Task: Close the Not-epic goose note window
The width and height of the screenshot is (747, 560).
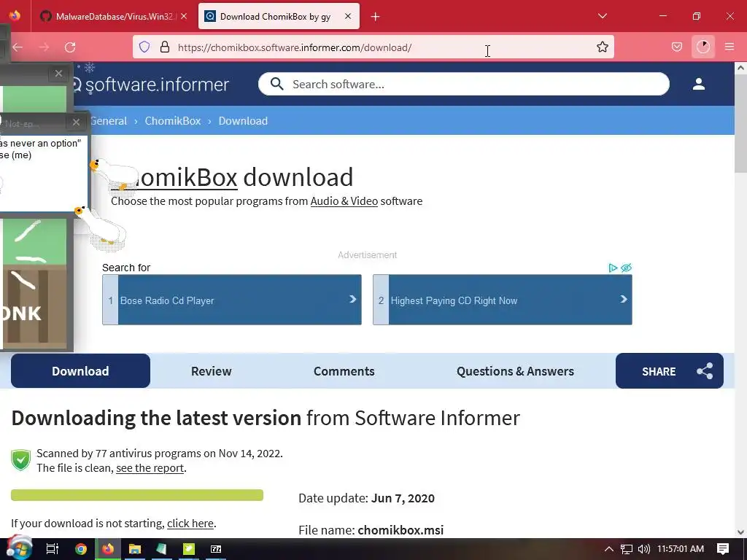Action: (x=76, y=122)
